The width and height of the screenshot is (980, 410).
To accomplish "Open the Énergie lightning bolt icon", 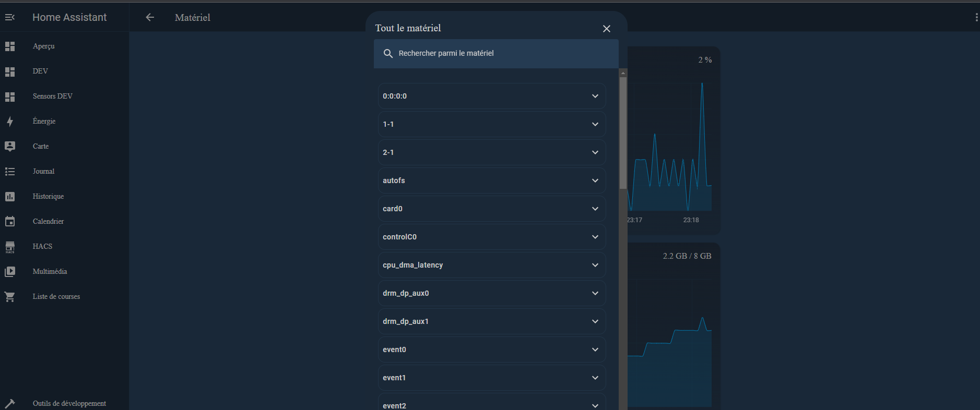I will pyautogui.click(x=9, y=122).
